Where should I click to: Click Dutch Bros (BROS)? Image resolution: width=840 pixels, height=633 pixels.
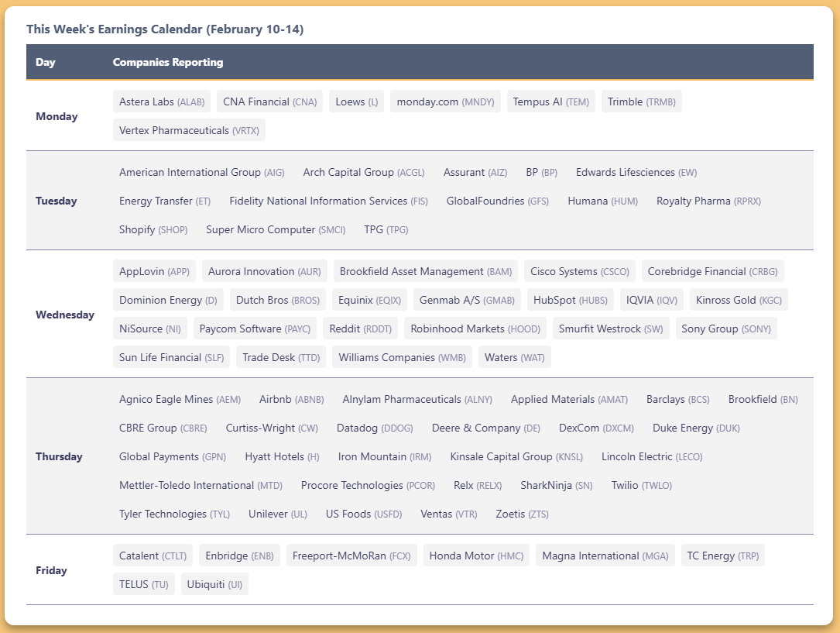coord(278,300)
